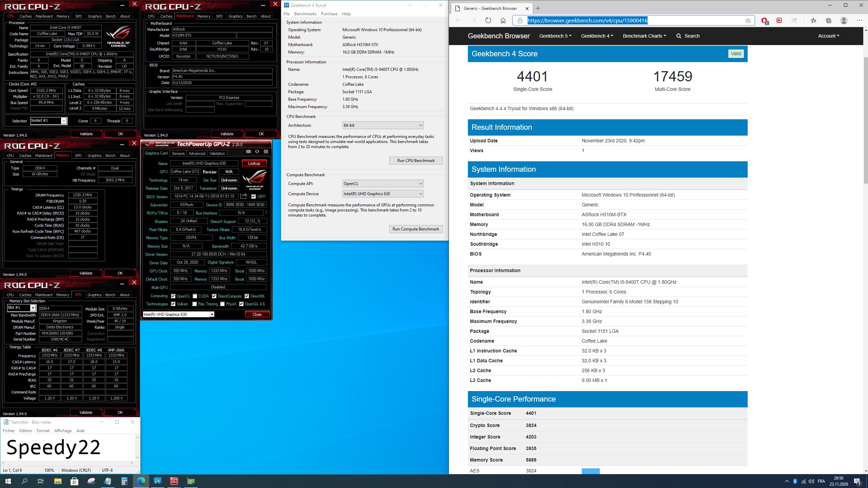Open a new tab in Edge
The height and width of the screenshot is (488, 868).
pos(538,8)
